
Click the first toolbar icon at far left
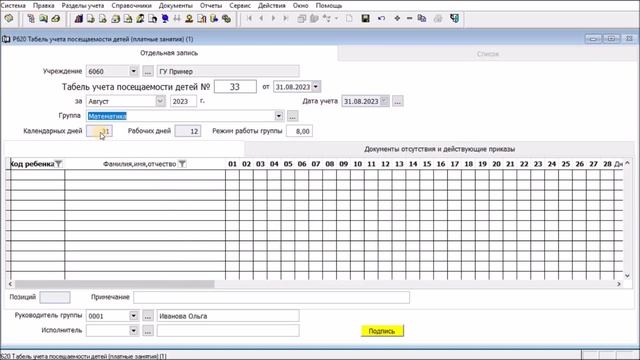click(9, 19)
